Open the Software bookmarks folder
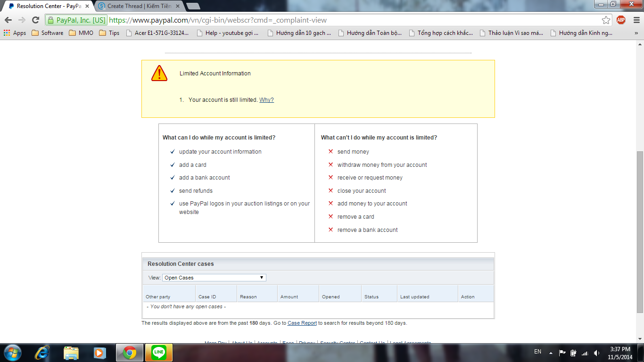The width and height of the screenshot is (644, 362). coord(47,33)
